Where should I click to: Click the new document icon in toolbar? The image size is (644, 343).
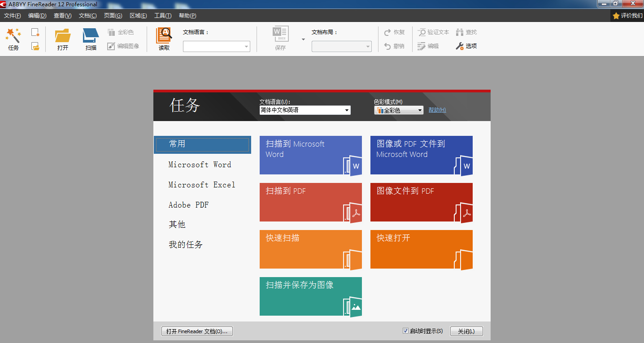point(35,32)
